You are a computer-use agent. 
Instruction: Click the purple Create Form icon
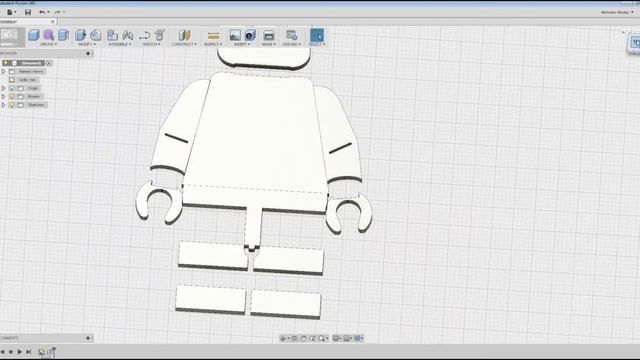click(x=49, y=35)
